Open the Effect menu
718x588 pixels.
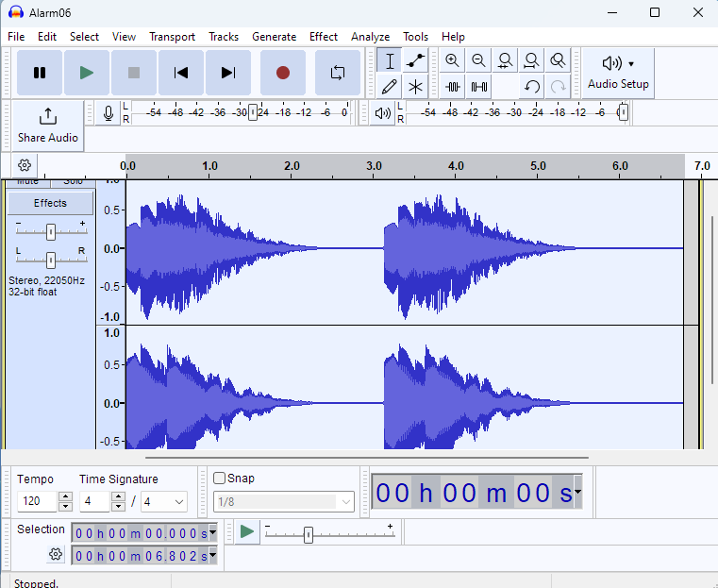323,37
